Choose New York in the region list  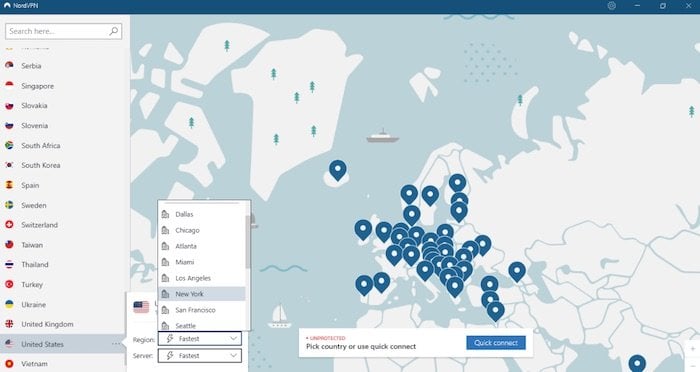202,294
